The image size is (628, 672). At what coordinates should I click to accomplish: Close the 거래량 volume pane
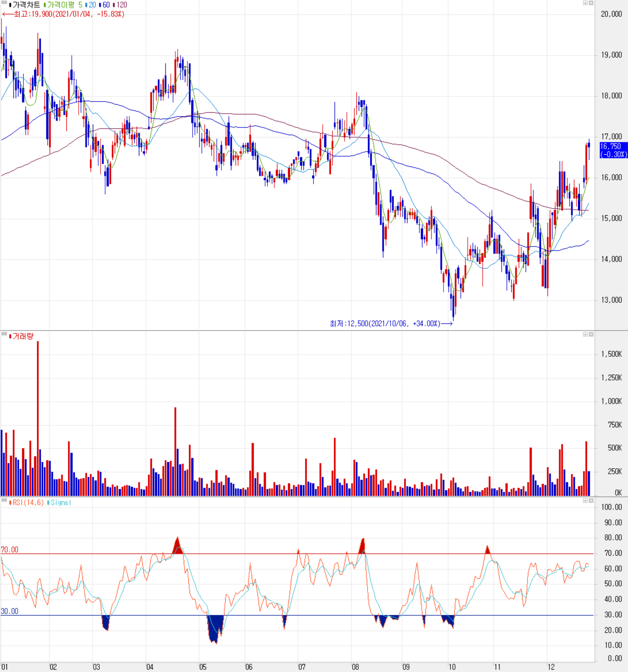coord(591,334)
